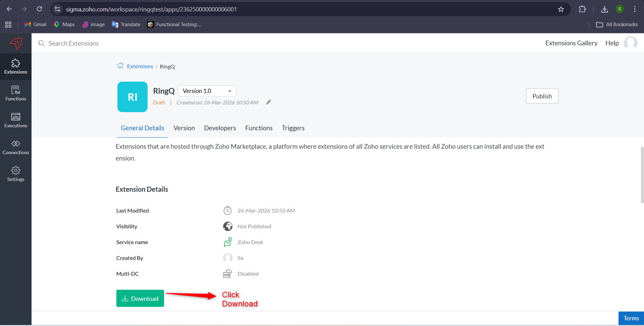644x326 pixels.
Task: Click the Publish button
Action: click(x=542, y=96)
